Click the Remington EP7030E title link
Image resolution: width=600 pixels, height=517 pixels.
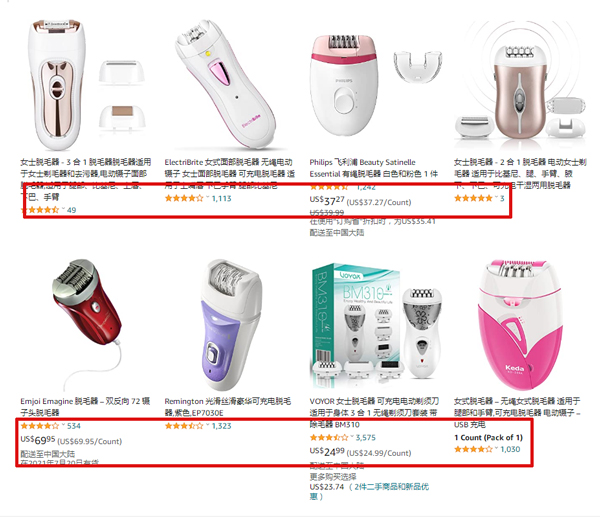(228, 407)
